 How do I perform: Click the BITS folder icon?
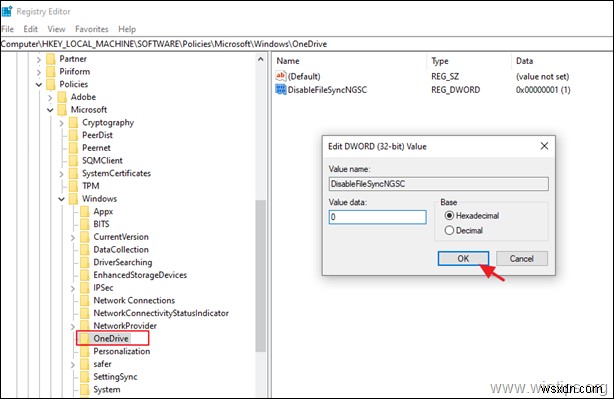pos(85,224)
